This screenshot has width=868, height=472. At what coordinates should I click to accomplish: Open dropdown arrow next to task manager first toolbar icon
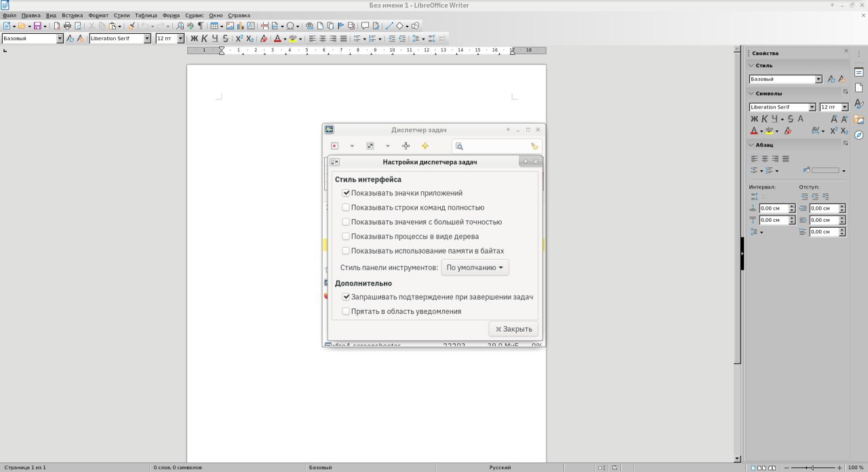[x=352, y=146]
